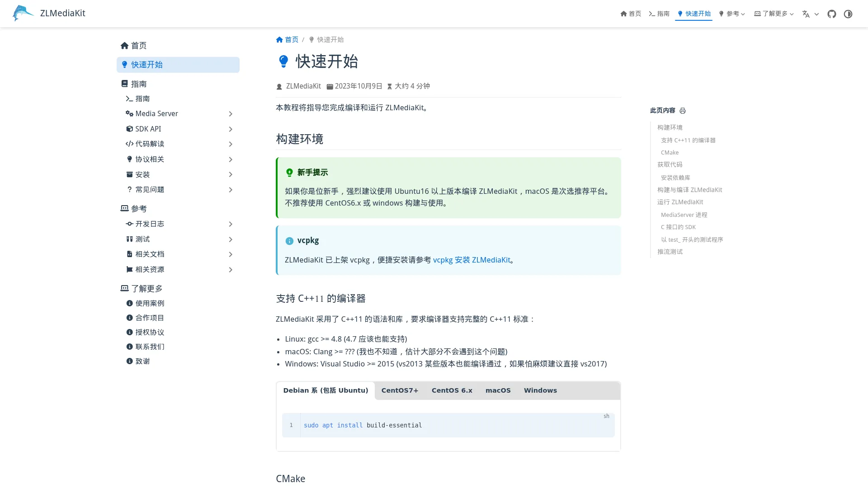Jump to CMake in page contents
This screenshot has height=488, width=868.
670,153
